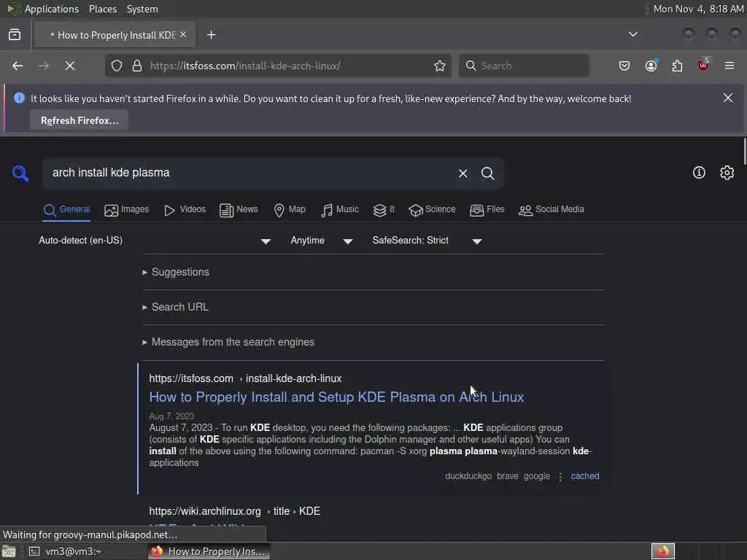Open search preferences gear icon

pos(727,172)
